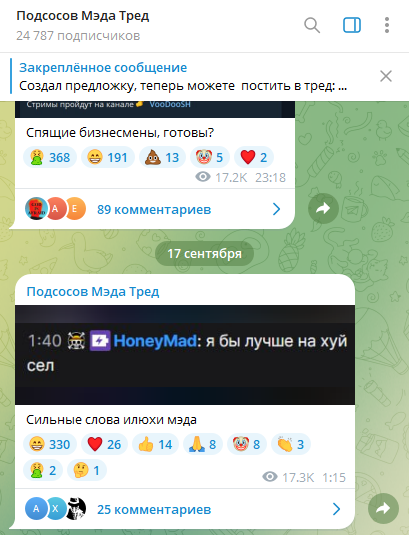This screenshot has height=535, width=409.
Task: Add poop reaction showing 13
Action: 162,157
